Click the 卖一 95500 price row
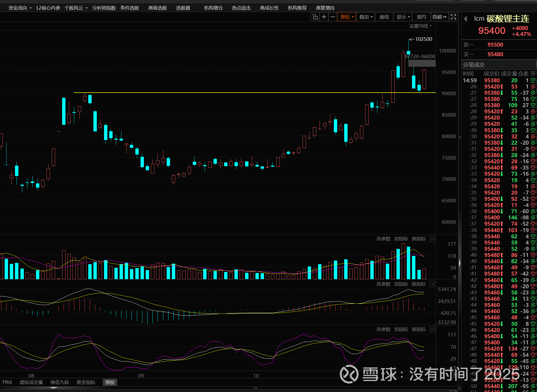 [x=495, y=45]
